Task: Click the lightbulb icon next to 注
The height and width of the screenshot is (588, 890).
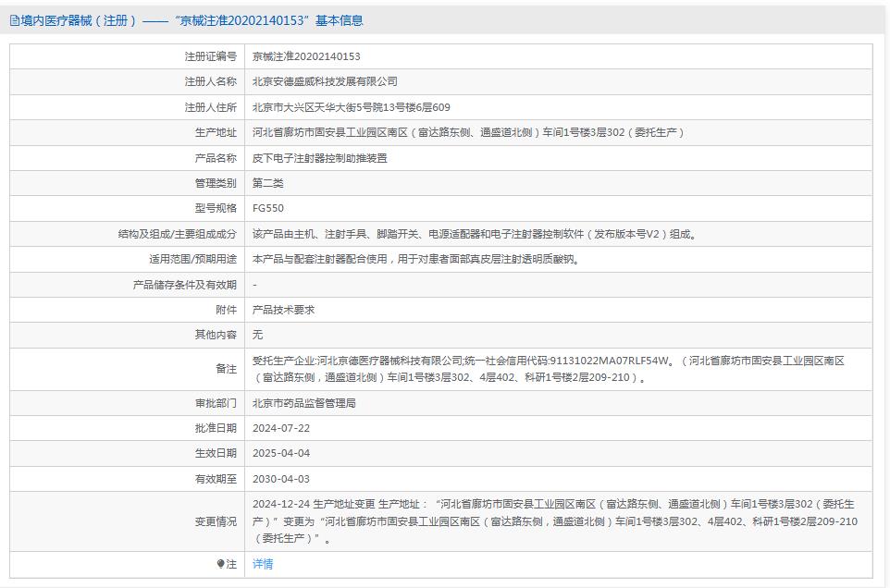Action: click(x=221, y=564)
